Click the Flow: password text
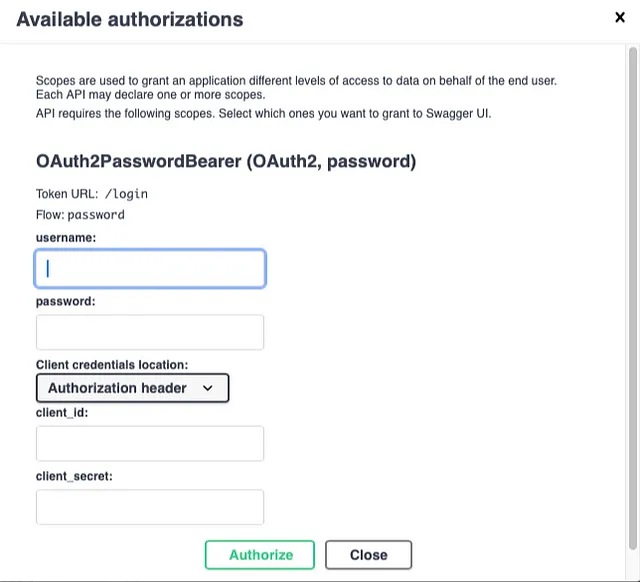The image size is (640, 582). click(80, 215)
